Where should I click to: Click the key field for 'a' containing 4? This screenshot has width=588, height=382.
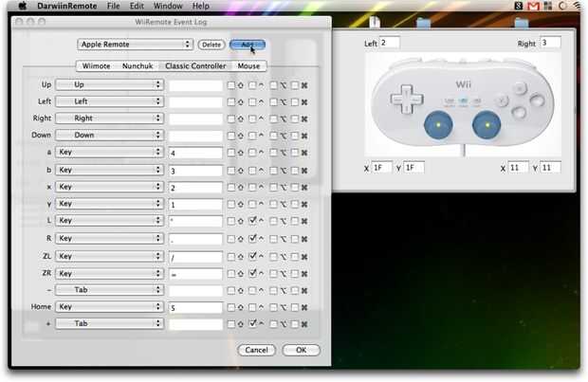pos(195,153)
